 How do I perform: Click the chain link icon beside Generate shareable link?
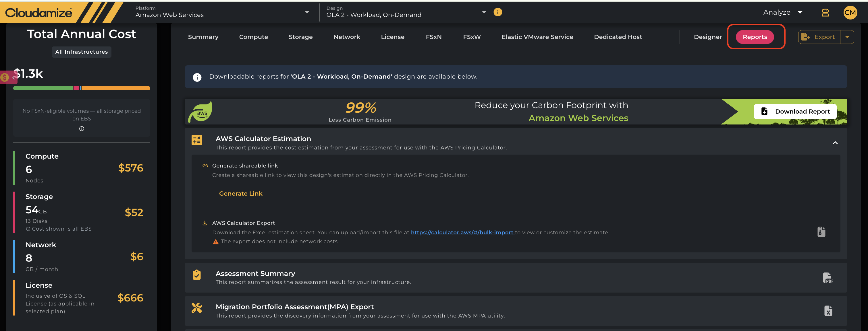pos(205,165)
